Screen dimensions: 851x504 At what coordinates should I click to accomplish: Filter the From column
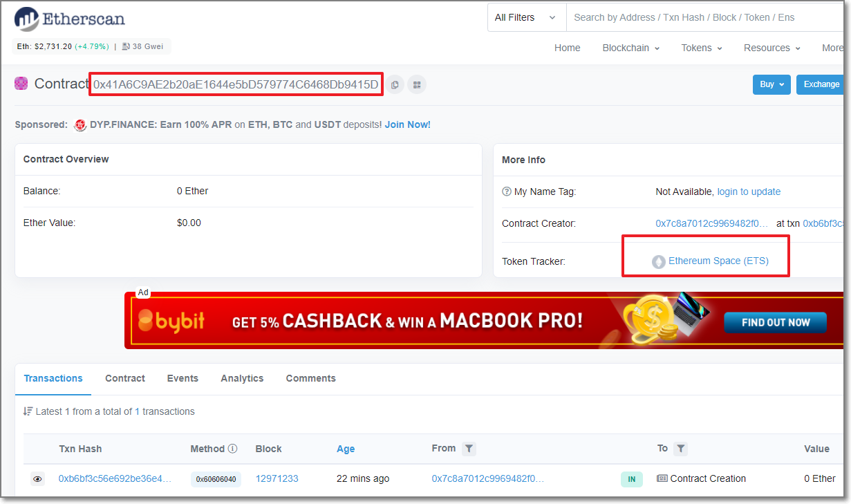469,449
